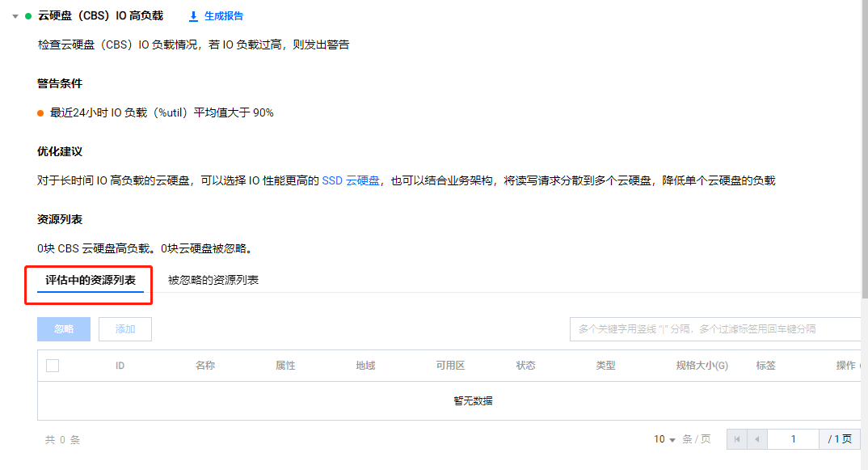Screen dimensions: 868x470
Task: Click the 名称 column header
Action: [204, 366]
